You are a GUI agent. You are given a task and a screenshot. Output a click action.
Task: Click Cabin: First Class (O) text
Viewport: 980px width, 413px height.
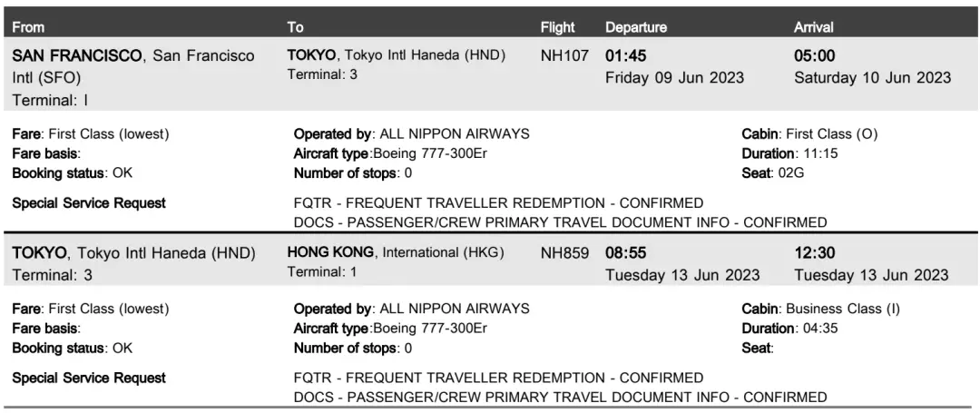coord(809,133)
